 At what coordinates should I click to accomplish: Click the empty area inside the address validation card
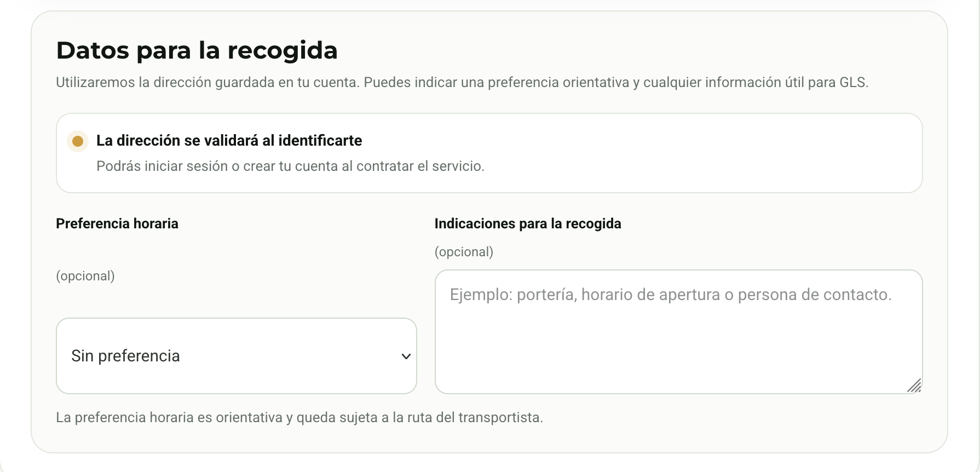click(701, 153)
